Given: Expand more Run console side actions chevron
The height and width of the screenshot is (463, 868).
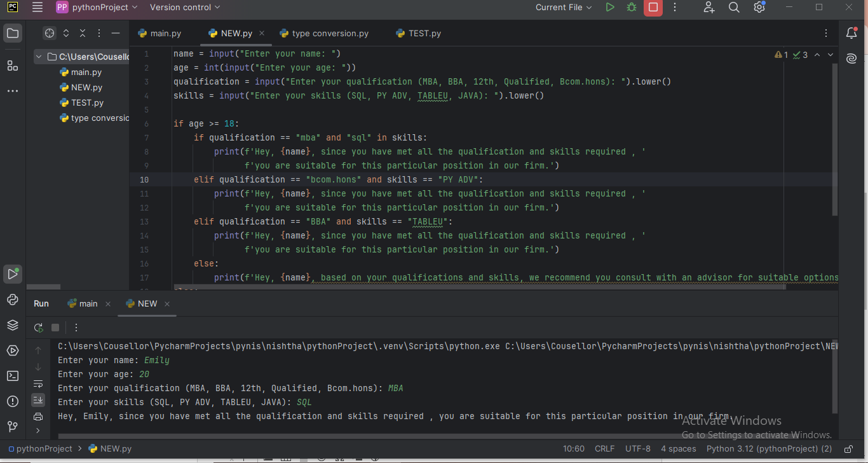Looking at the screenshot, I should click(x=38, y=431).
